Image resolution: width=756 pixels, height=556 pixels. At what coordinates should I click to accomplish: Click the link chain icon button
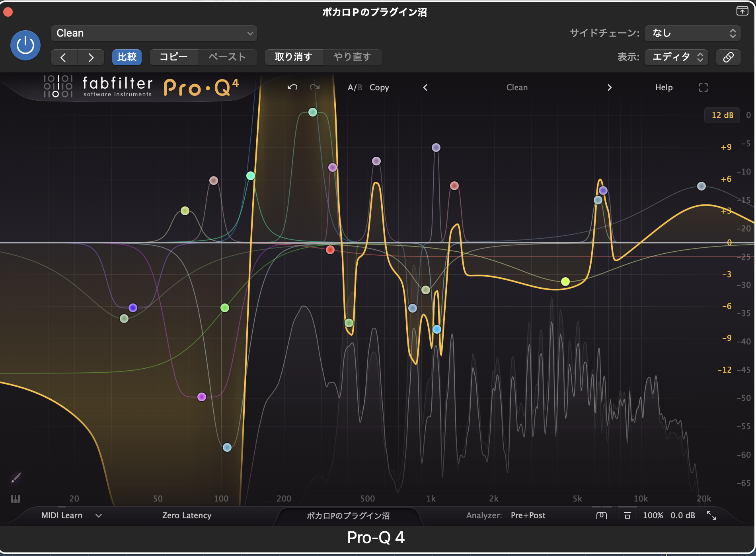[728, 57]
